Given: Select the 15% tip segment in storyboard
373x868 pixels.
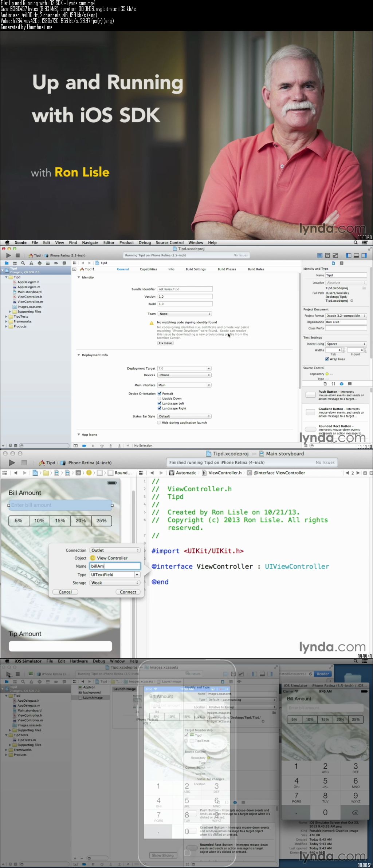Looking at the screenshot, I should tap(60, 521).
